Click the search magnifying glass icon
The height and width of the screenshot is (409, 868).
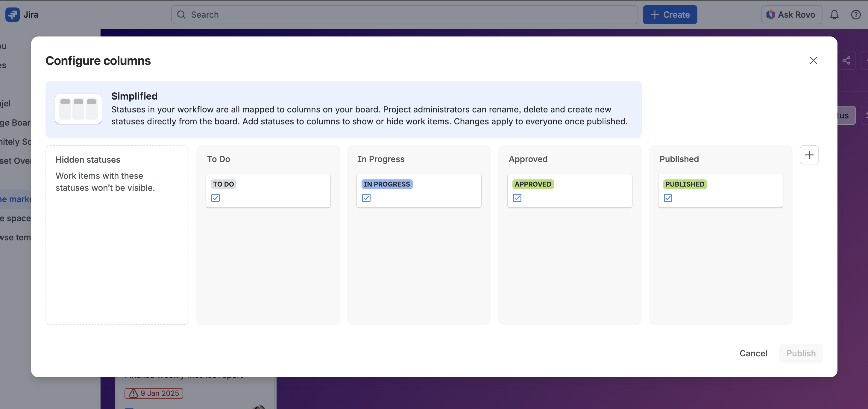pos(181,14)
